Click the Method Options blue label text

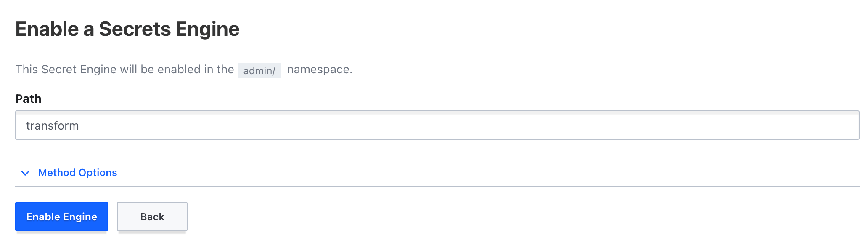coord(77,173)
